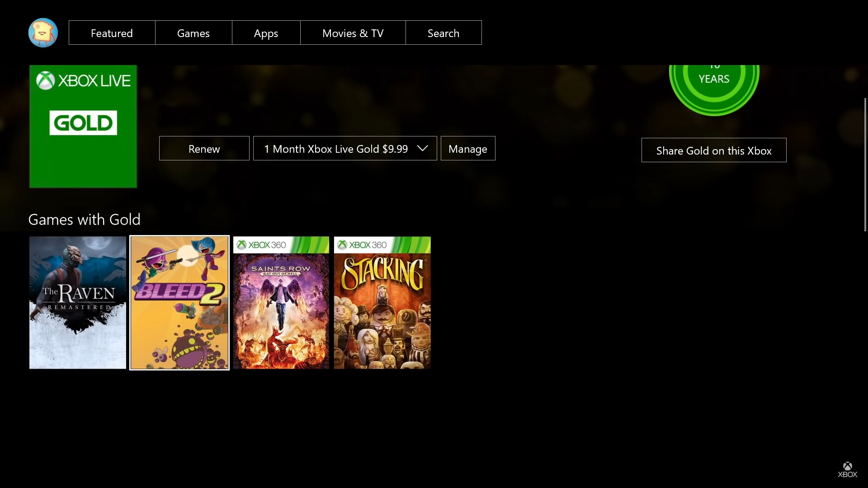Open the toast avatar profile icon
The width and height of the screenshot is (868, 488).
pyautogui.click(x=43, y=33)
